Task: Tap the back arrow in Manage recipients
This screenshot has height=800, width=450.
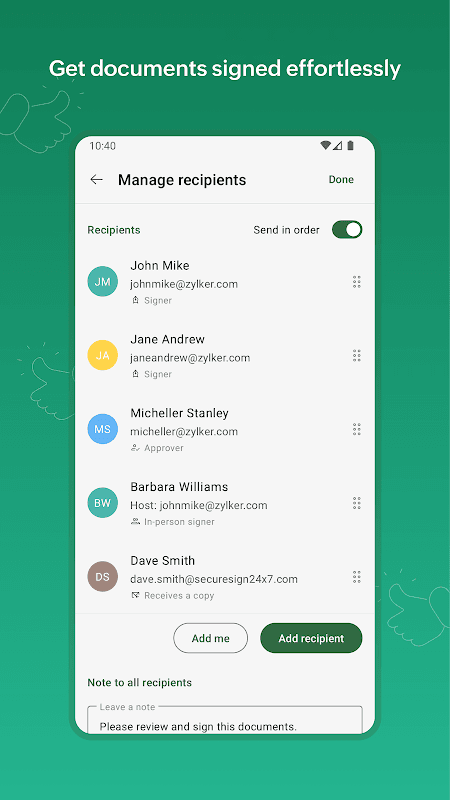Action: tap(96, 180)
